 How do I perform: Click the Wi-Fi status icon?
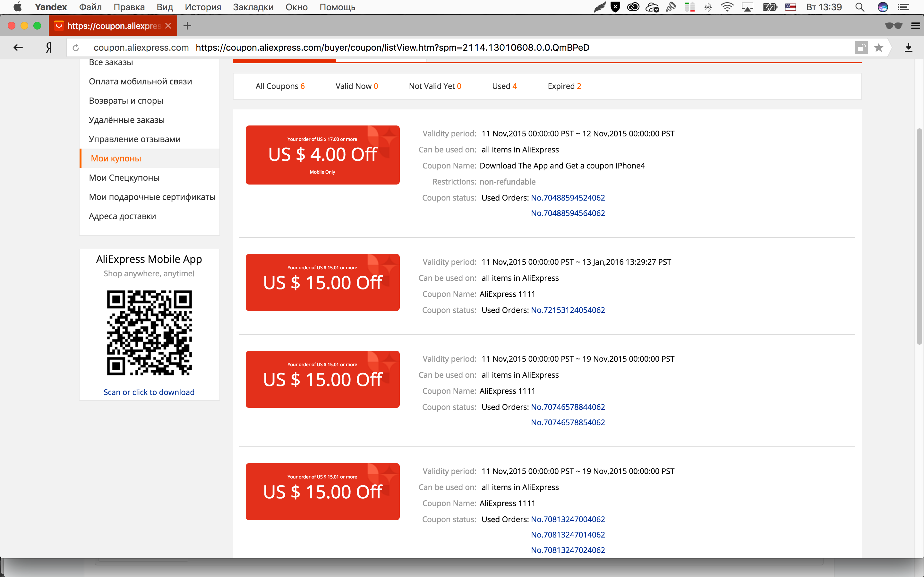[x=727, y=7]
